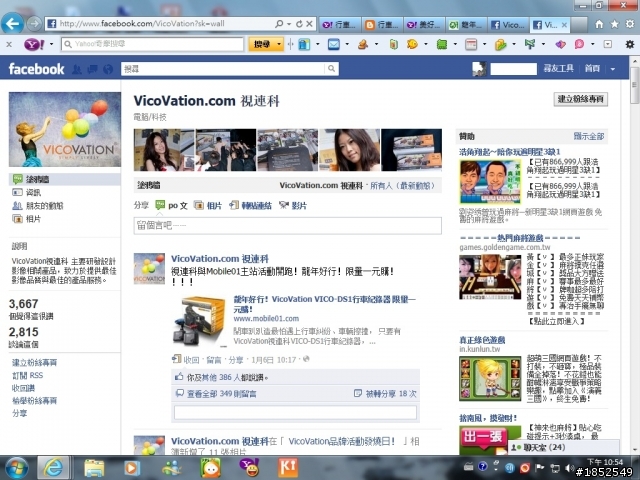
Task: Stop loading with the X beside refresh
Action: coord(309,24)
